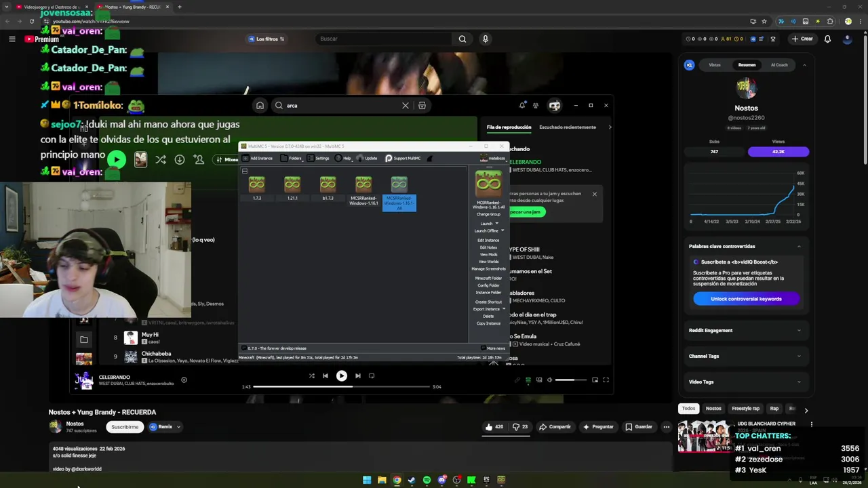Image resolution: width=868 pixels, height=488 pixels.
Task: Click Edit Instance in MultiMC
Action: pyautogui.click(x=488, y=240)
